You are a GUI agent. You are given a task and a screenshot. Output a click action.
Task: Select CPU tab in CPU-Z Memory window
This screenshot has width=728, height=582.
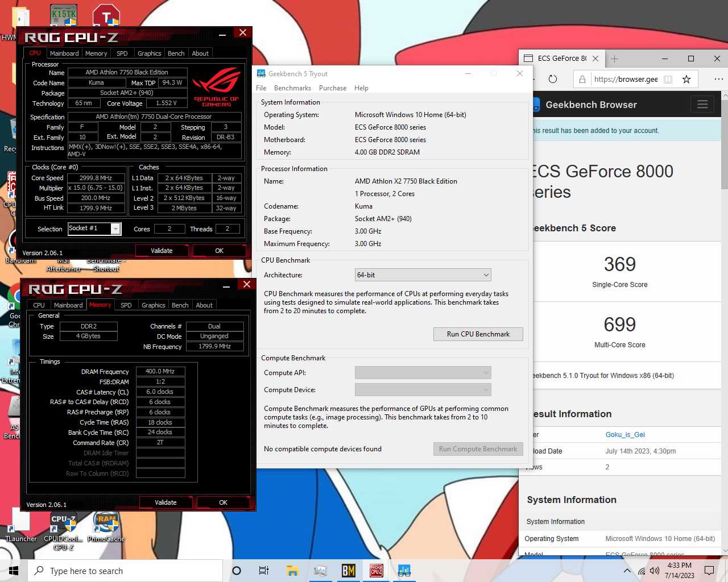[39, 305]
